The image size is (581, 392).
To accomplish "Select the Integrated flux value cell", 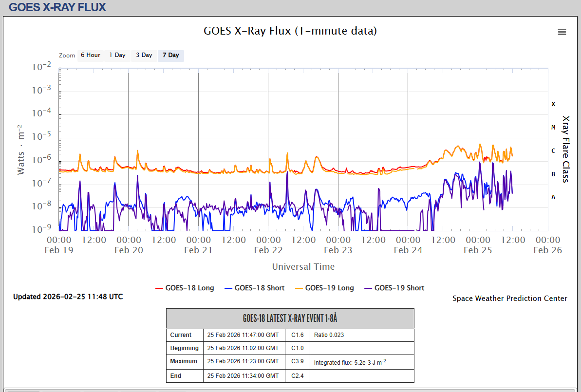I will tap(361, 362).
